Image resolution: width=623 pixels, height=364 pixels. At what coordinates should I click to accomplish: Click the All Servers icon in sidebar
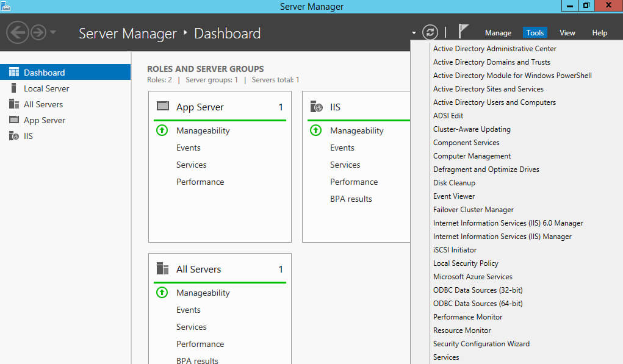pyautogui.click(x=14, y=104)
